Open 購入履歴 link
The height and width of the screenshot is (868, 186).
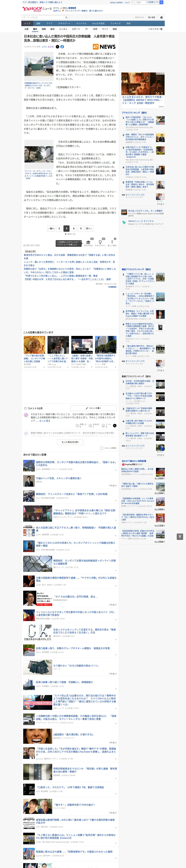152,17
